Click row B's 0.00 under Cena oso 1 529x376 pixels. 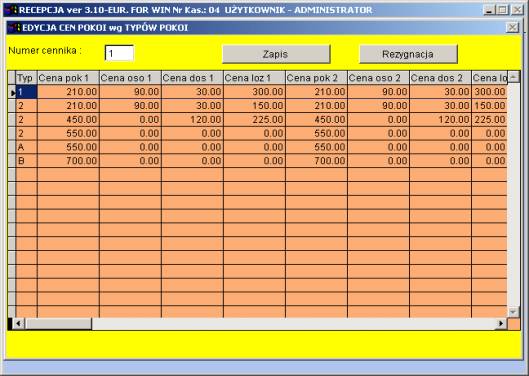tap(130, 161)
